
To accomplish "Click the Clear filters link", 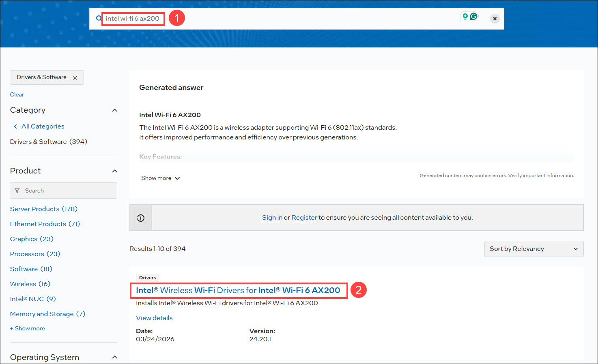I will tap(17, 94).
